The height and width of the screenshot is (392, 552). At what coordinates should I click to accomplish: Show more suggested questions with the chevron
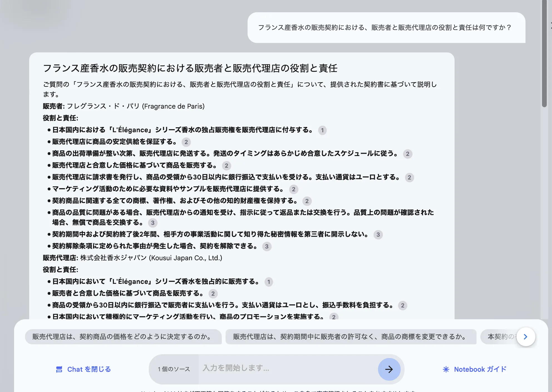coord(526,337)
